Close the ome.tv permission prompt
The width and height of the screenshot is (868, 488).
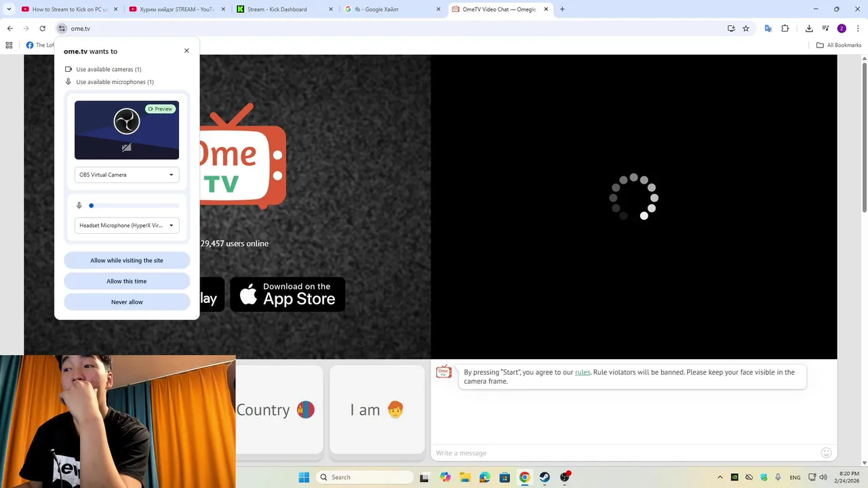186,51
